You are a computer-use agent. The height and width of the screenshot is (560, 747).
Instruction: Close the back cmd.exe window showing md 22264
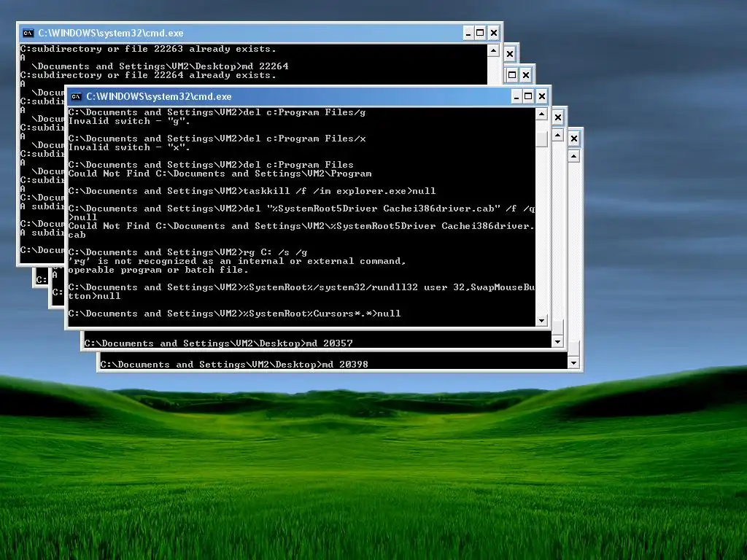click(x=494, y=34)
